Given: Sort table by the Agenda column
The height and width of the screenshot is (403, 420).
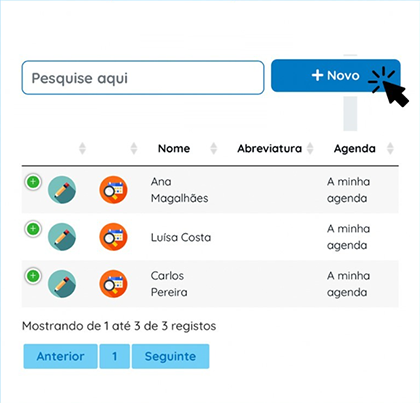Looking at the screenshot, I should pyautogui.click(x=355, y=148).
